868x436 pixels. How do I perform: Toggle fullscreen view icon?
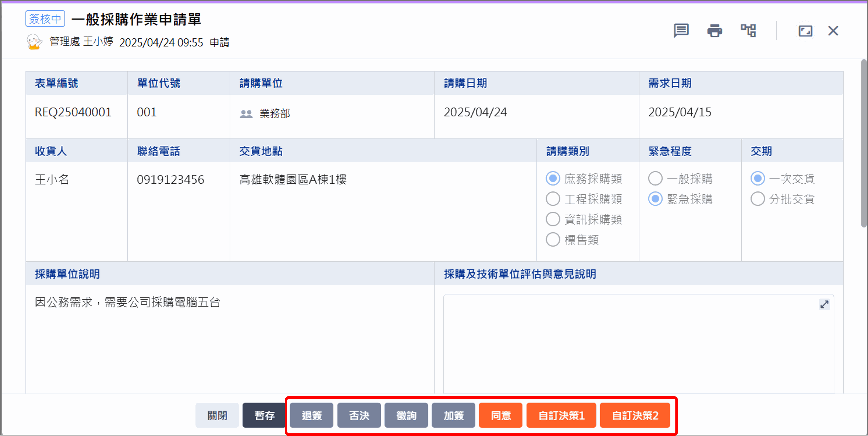click(x=805, y=31)
